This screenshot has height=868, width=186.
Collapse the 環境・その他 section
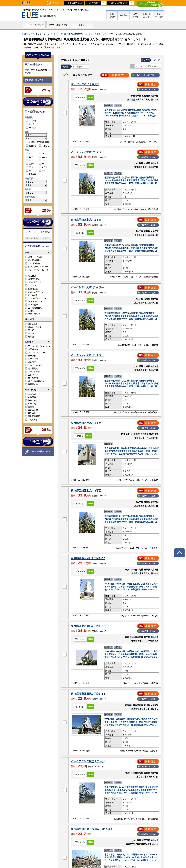[38, 390]
